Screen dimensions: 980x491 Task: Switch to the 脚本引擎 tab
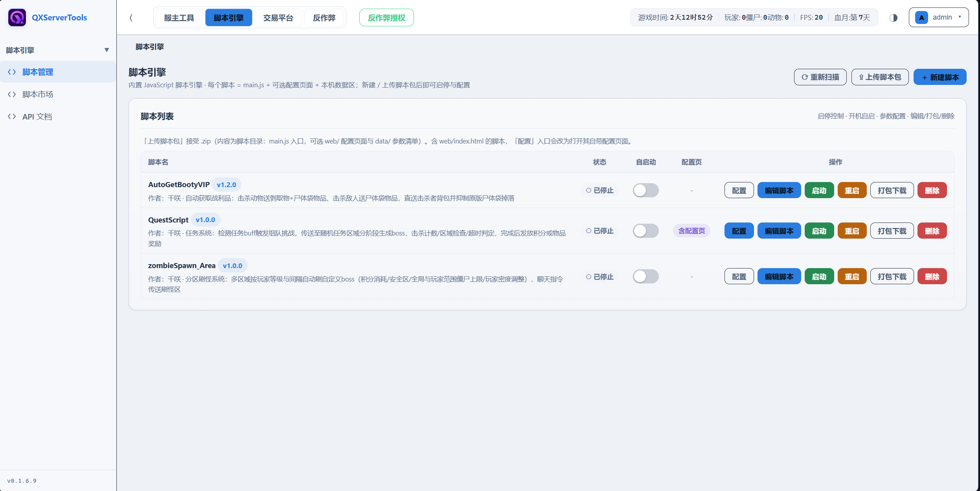click(x=228, y=18)
